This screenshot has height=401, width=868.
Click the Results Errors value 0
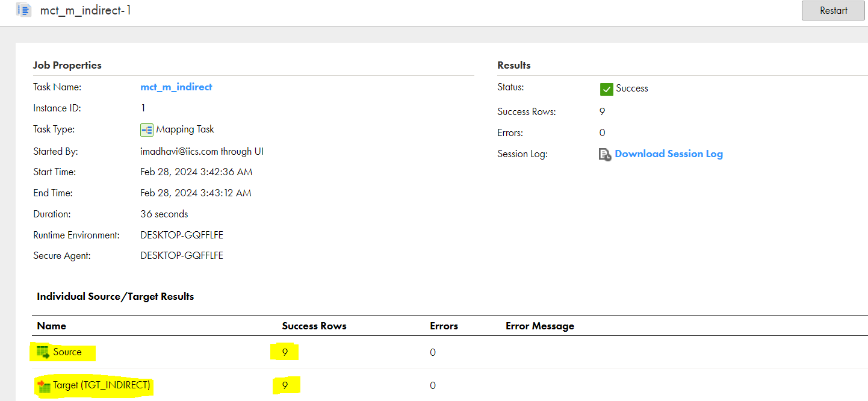click(603, 132)
